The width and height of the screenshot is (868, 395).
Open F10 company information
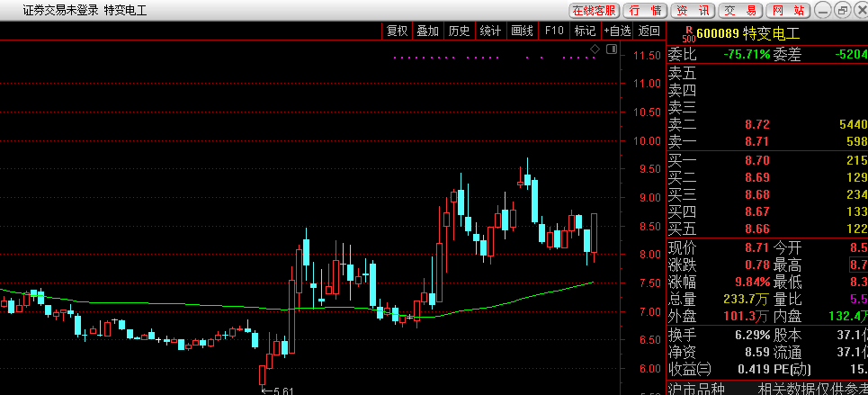point(553,31)
